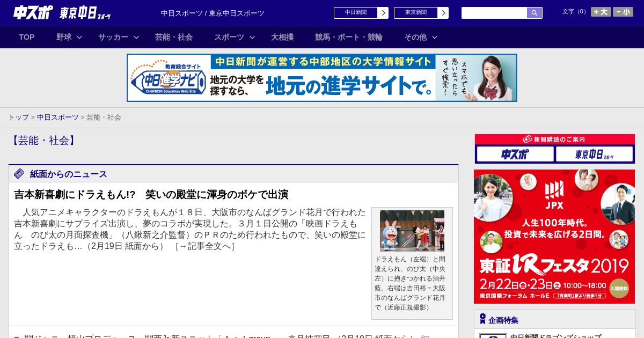The width and height of the screenshot is (644, 338).
Task: Click the arrow beside 東京新聞
Action: 443,13
